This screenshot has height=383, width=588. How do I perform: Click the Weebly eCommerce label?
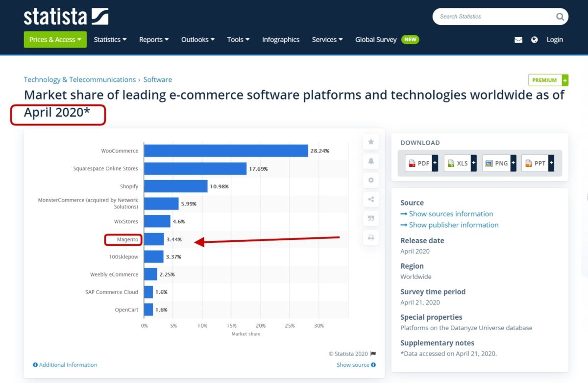(114, 275)
